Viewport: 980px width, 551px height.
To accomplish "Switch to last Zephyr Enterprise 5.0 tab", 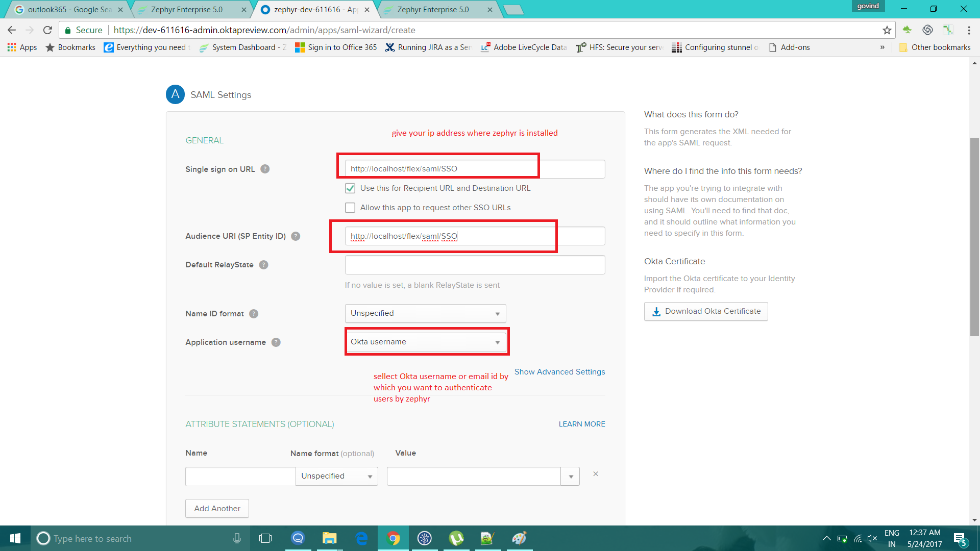I will [x=433, y=10].
